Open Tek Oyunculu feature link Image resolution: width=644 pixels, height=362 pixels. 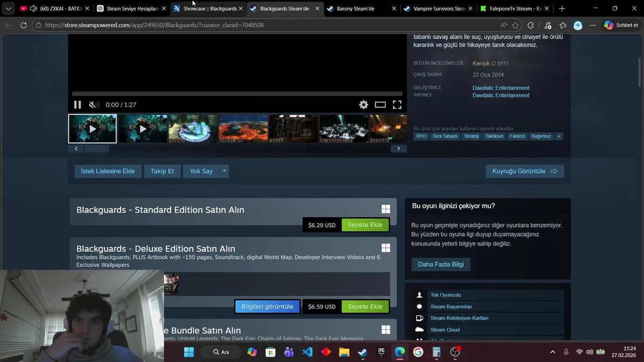click(x=446, y=295)
